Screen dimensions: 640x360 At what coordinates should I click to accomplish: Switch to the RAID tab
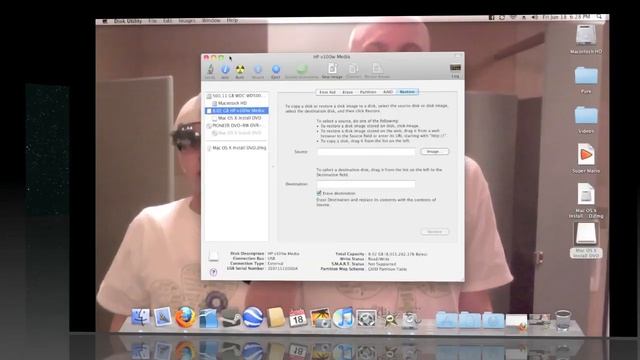pos(388,92)
